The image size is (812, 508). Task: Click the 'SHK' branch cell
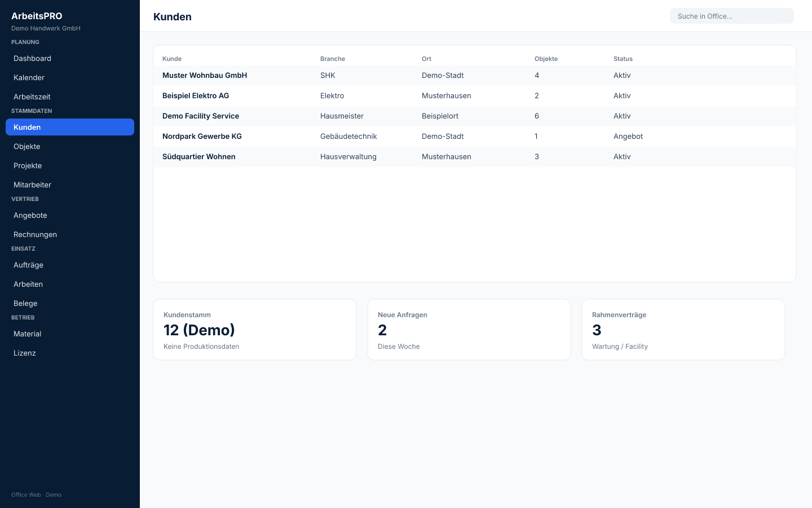click(x=328, y=76)
